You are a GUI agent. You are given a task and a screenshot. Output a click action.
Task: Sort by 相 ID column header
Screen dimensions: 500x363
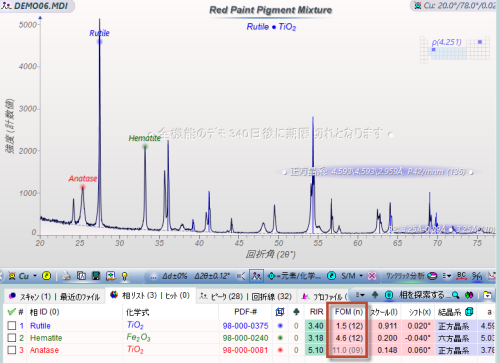point(45,312)
